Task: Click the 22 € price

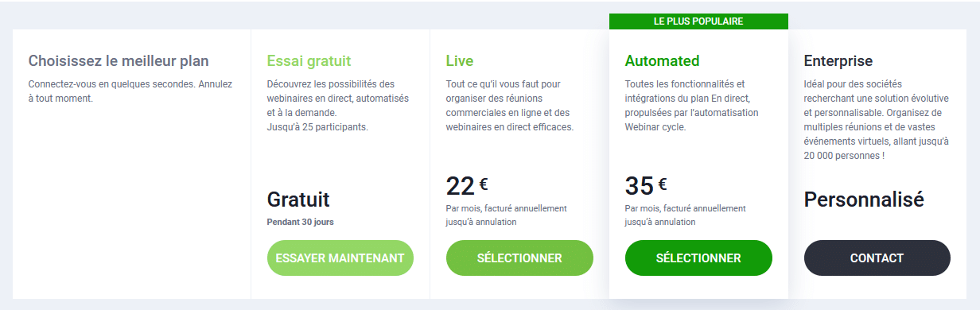Action: tap(467, 186)
